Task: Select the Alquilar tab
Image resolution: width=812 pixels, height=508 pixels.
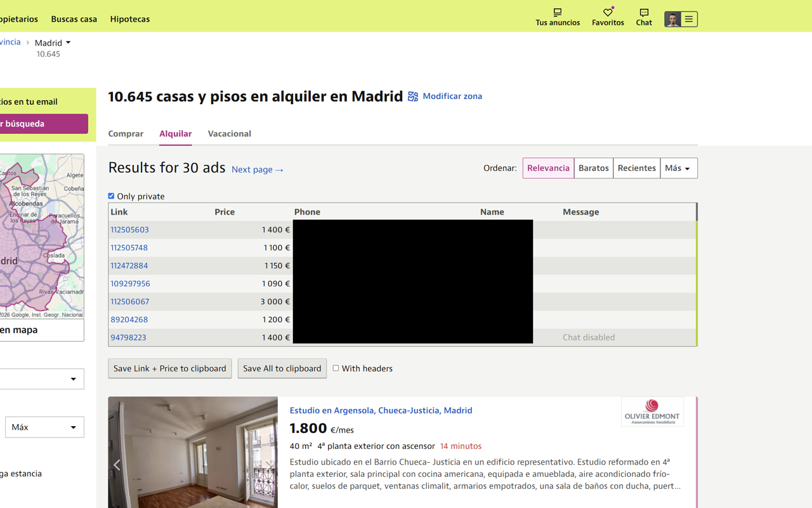Action: [175, 134]
